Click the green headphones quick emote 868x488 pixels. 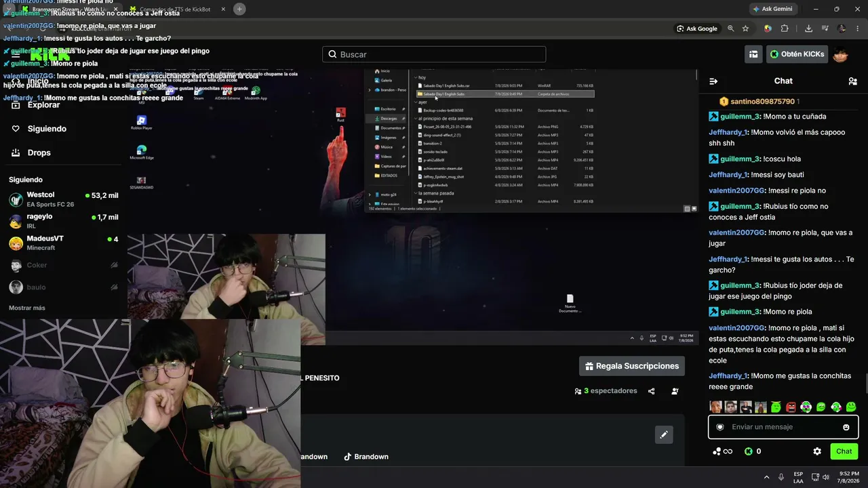(806, 407)
